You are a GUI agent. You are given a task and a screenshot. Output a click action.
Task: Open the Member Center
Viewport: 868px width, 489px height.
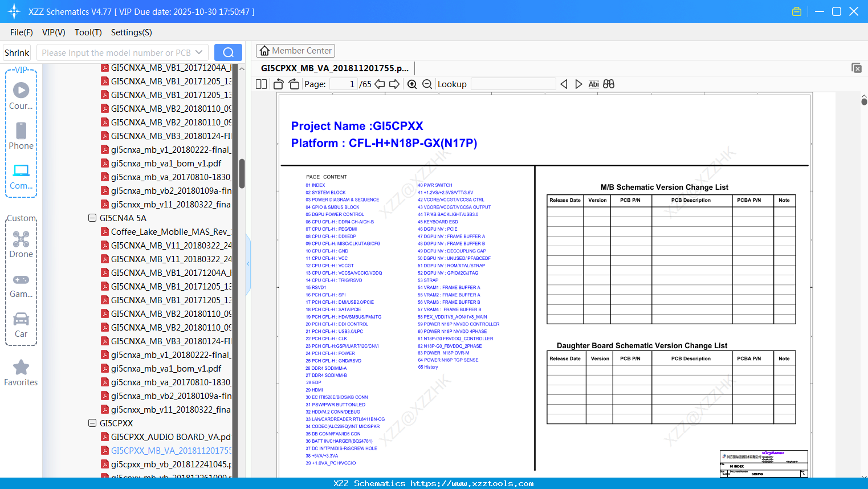[x=295, y=51]
